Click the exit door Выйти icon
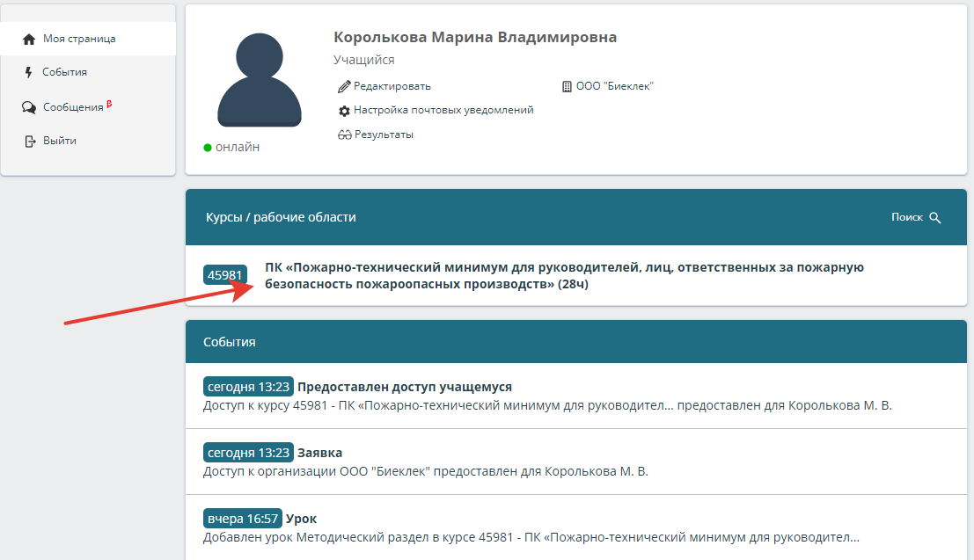 tap(29, 141)
